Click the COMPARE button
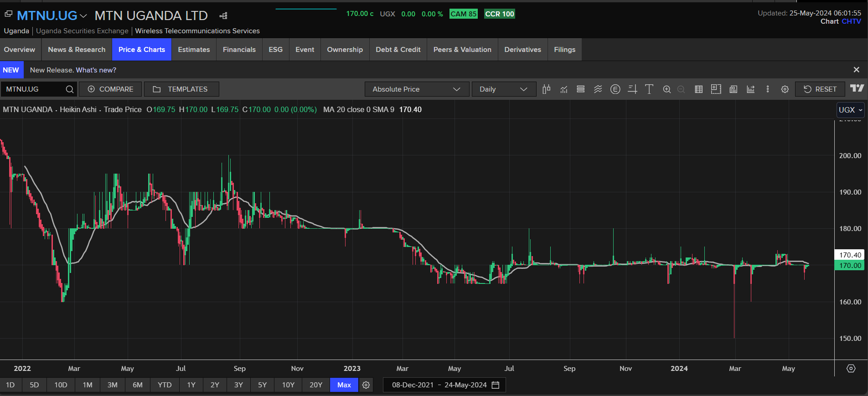This screenshot has width=868, height=396. pos(110,89)
